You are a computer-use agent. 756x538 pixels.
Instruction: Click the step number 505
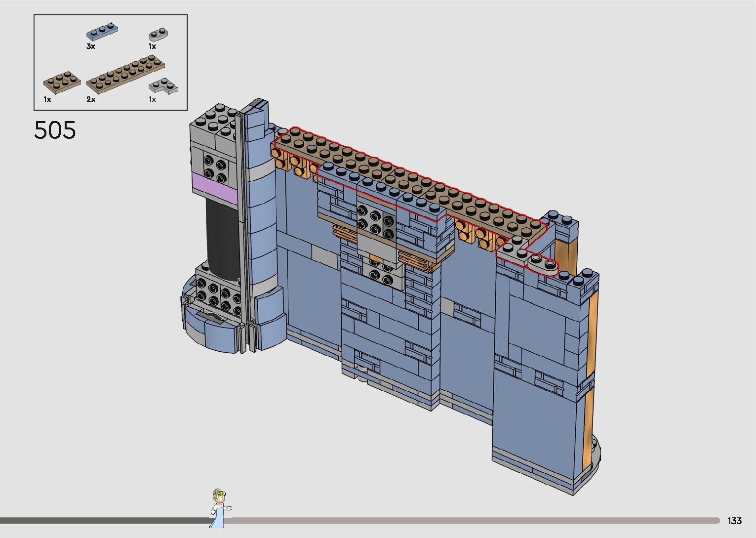(x=55, y=130)
